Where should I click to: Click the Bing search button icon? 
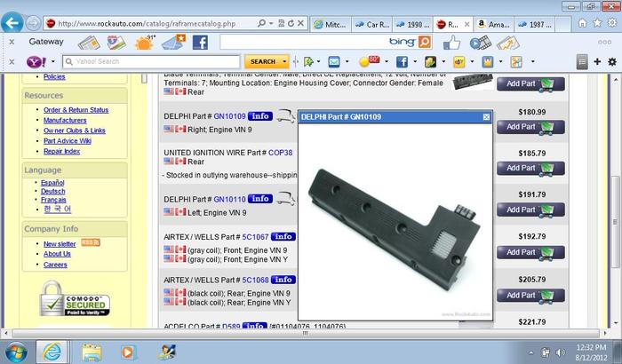pyautogui.click(x=425, y=42)
